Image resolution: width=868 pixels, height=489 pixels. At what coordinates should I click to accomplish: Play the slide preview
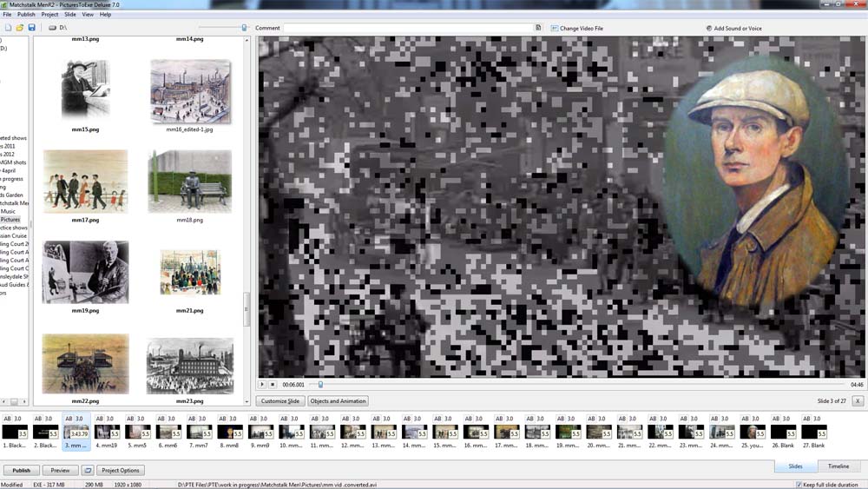tap(262, 384)
